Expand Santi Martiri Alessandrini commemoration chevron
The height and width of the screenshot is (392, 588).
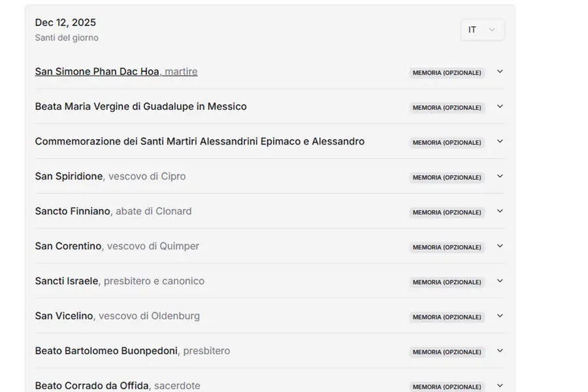click(x=500, y=142)
